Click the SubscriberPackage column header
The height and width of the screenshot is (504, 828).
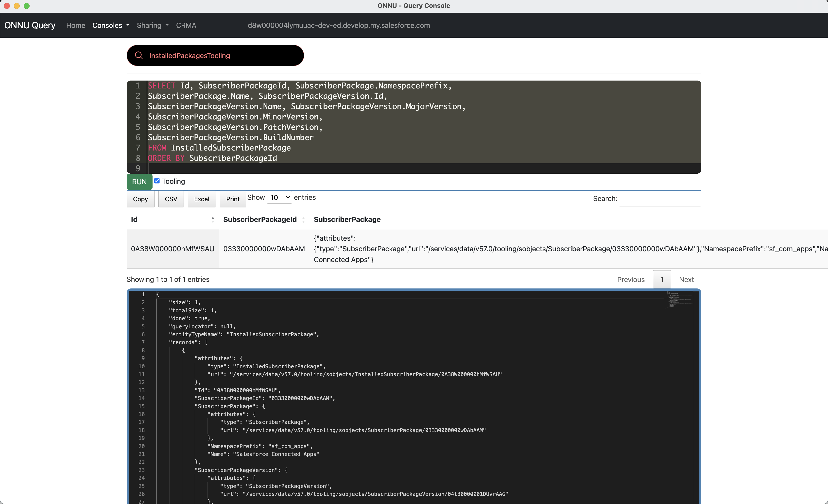pyautogui.click(x=347, y=219)
